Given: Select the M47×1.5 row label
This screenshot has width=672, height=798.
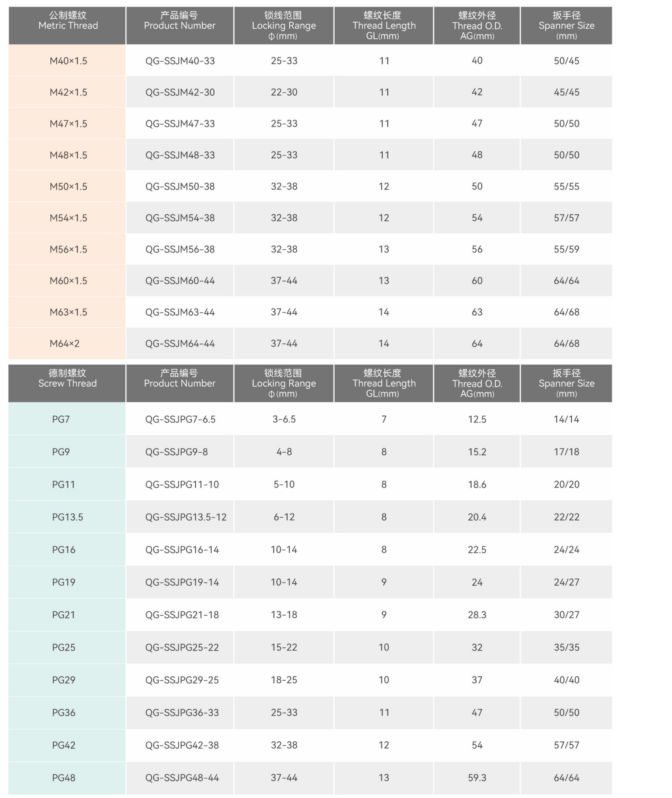Looking at the screenshot, I should tap(68, 124).
